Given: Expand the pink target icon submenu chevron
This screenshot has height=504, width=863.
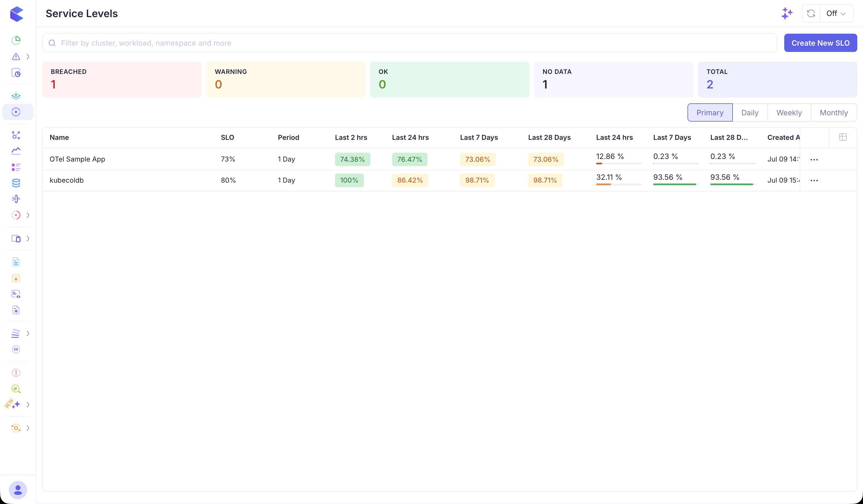Looking at the screenshot, I should tap(28, 215).
